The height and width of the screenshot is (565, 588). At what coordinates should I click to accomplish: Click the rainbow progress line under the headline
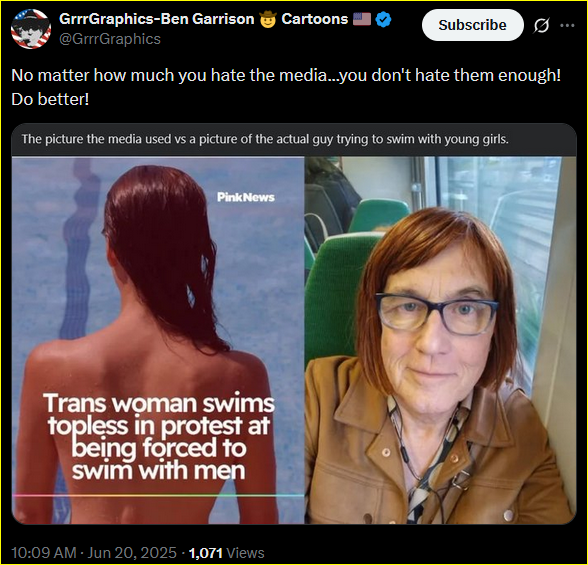click(158, 495)
